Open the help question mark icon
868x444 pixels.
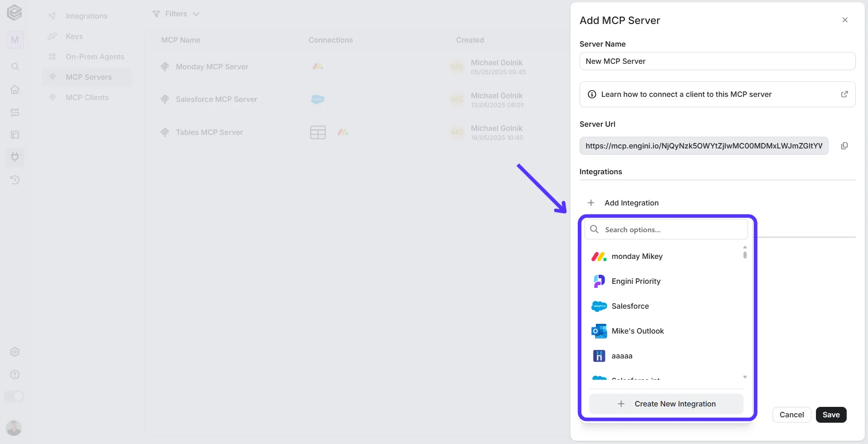pyautogui.click(x=15, y=374)
